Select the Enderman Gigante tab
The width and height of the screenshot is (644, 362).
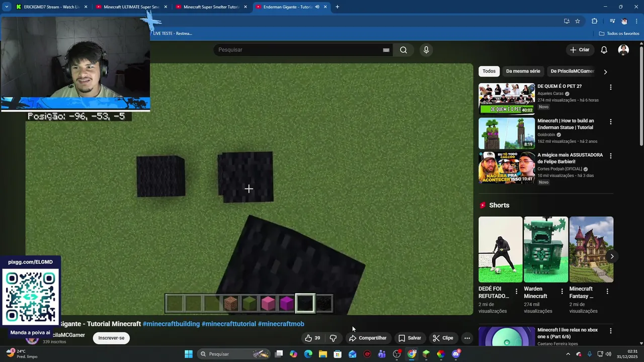tap(288, 7)
